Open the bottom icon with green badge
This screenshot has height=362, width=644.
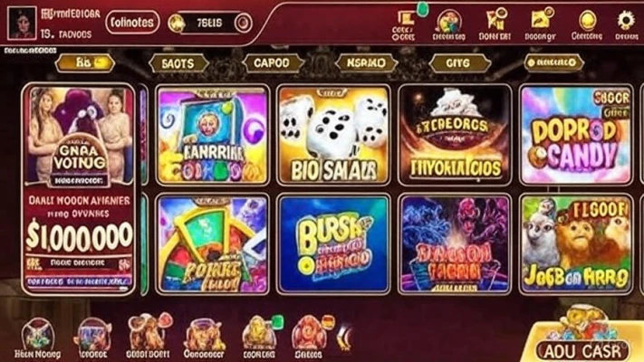(x=260, y=337)
